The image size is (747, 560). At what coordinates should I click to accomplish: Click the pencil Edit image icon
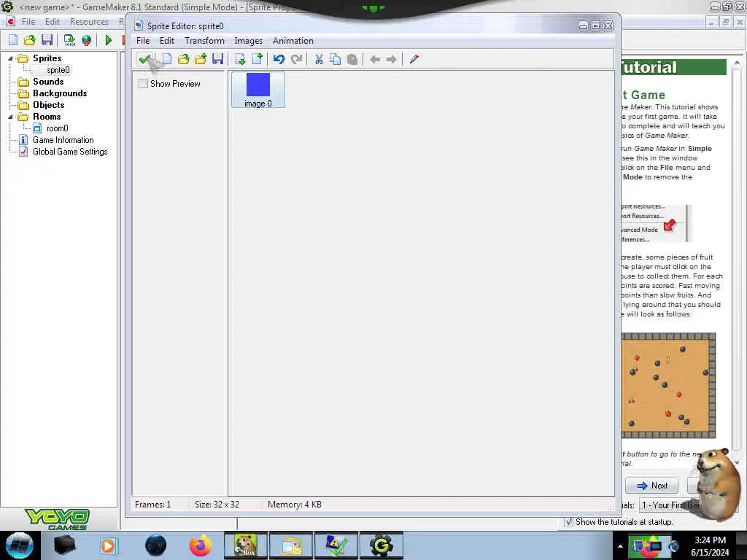tap(414, 59)
